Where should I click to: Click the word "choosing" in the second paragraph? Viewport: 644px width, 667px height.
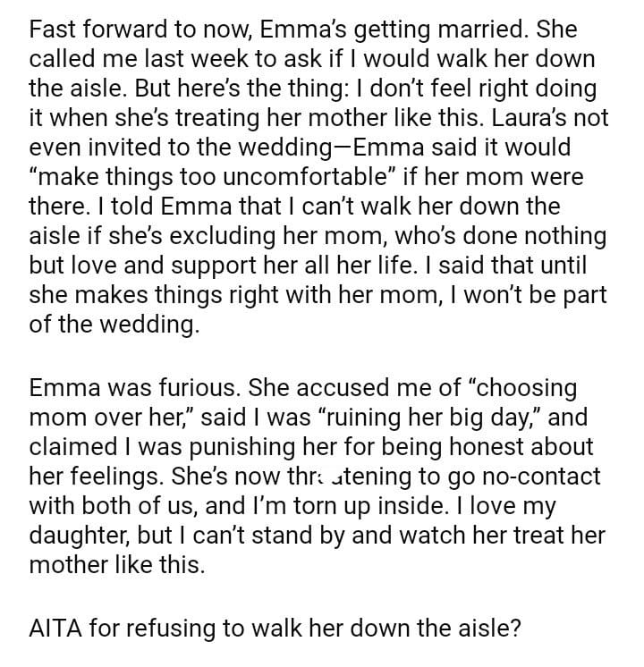tap(524, 389)
